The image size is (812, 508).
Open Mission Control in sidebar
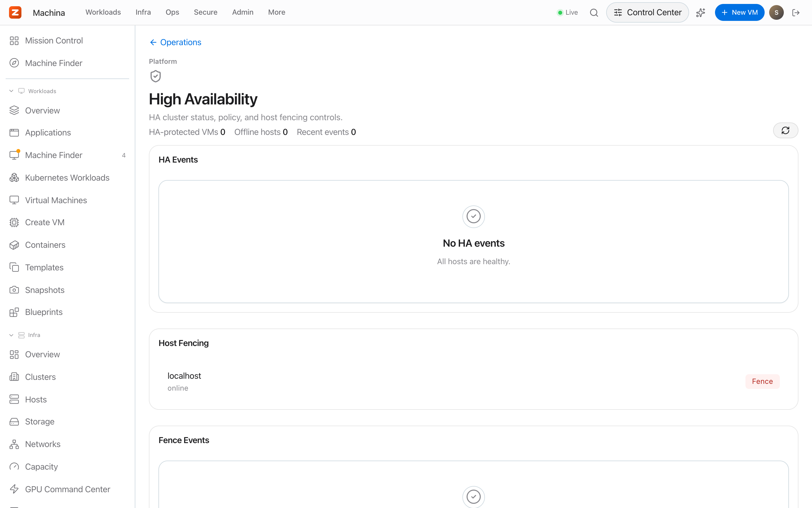[x=67, y=41]
